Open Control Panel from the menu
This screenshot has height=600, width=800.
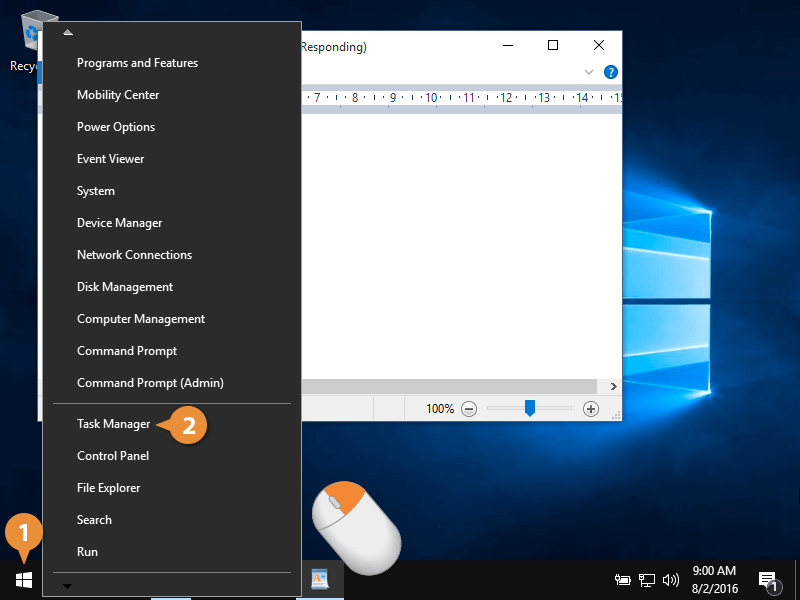(x=113, y=456)
